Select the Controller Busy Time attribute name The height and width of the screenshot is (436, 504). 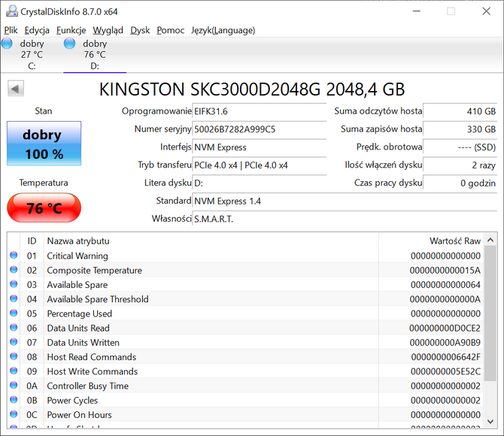click(x=88, y=386)
